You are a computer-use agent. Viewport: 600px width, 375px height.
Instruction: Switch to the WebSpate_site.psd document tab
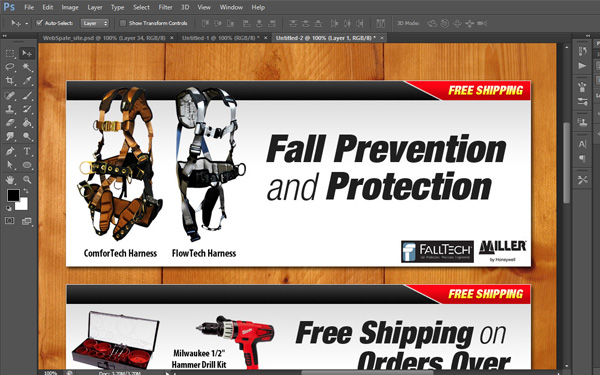104,38
